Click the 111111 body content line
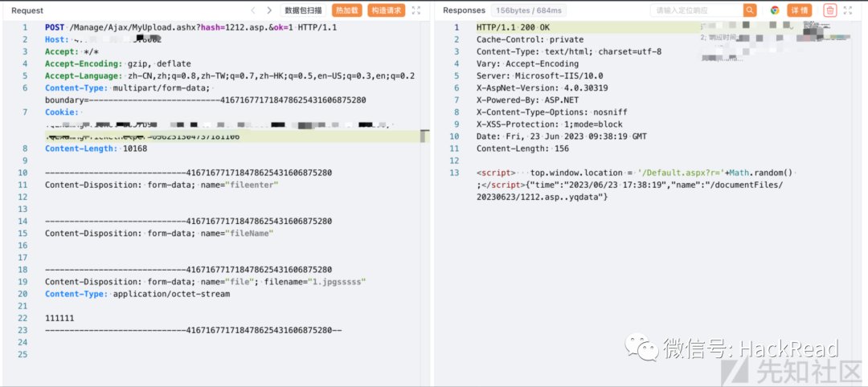This screenshot has height=387, width=868. pos(59,318)
